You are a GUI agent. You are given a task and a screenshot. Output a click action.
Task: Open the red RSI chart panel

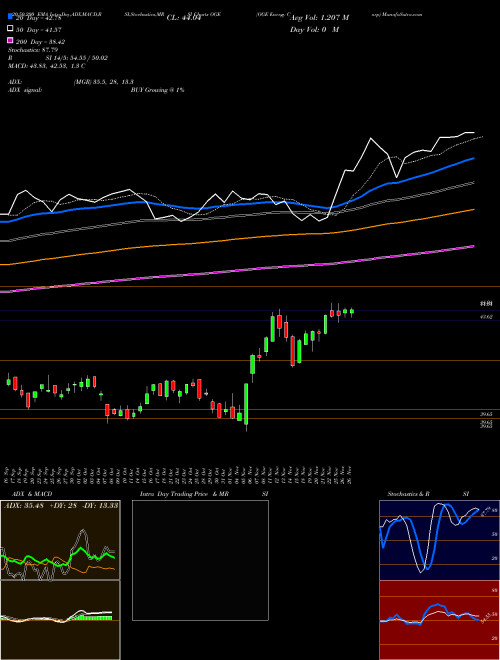[x=439, y=620]
